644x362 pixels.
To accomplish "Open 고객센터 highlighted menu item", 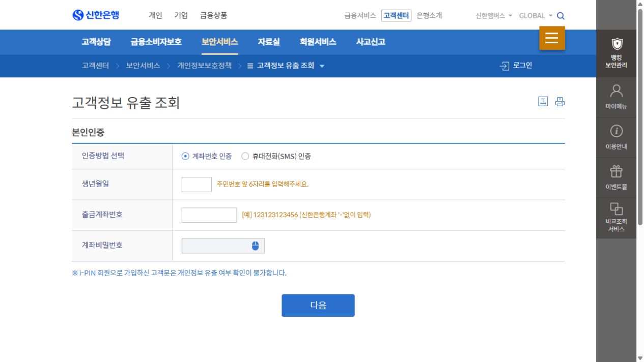I will click(x=397, y=15).
